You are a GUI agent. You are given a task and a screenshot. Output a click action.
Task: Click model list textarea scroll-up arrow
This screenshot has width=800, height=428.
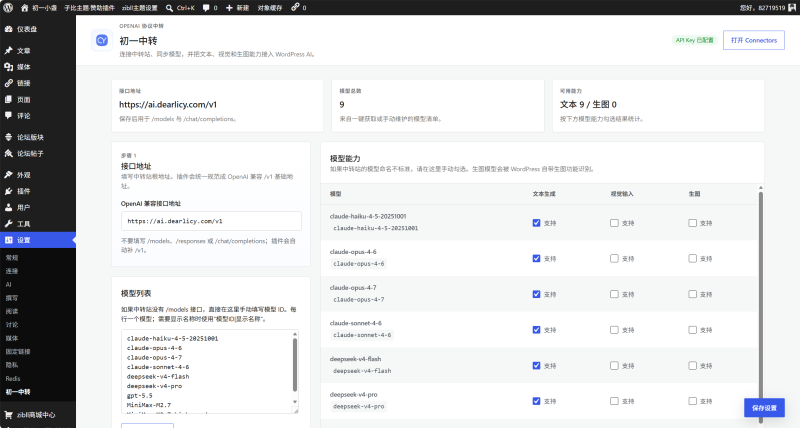(295, 334)
